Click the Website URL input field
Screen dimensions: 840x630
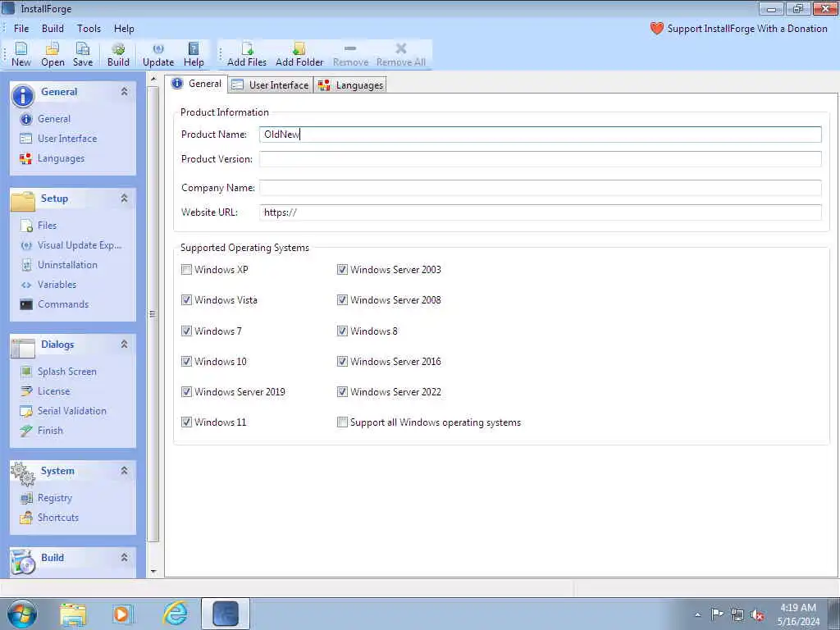[x=540, y=212]
